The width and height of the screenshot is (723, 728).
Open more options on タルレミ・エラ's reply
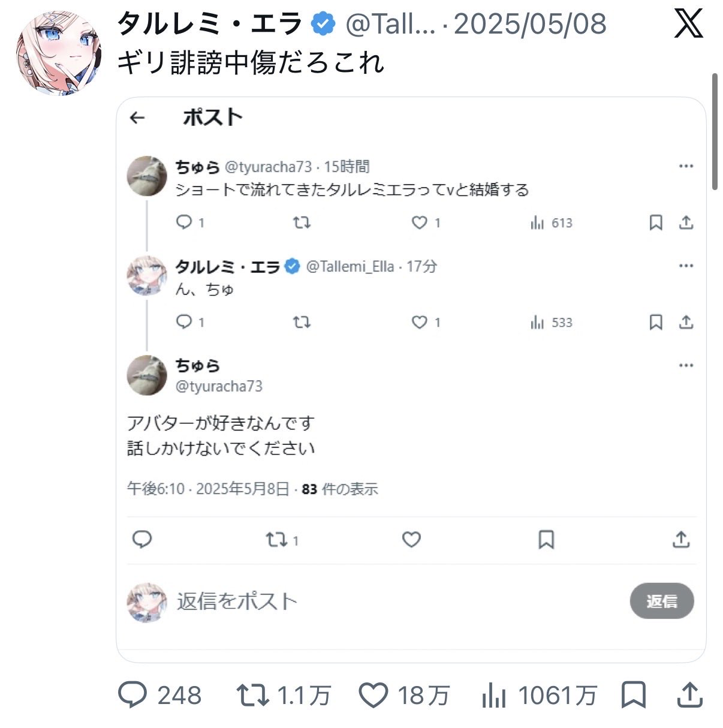(x=686, y=266)
